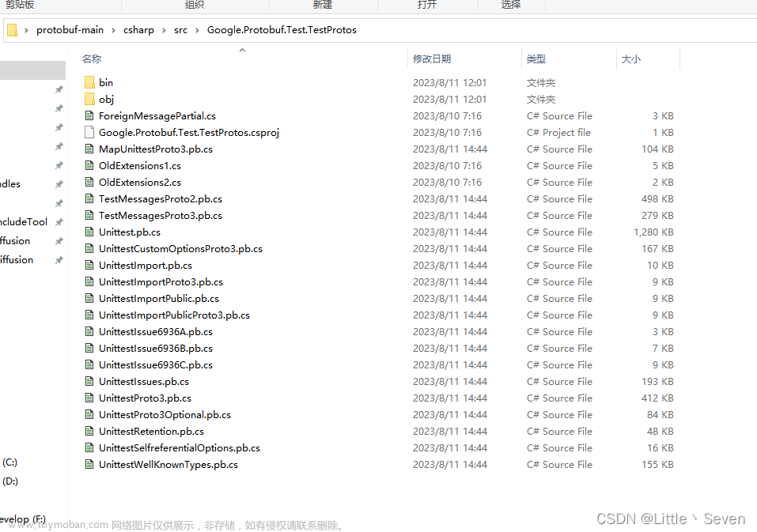The height and width of the screenshot is (532, 757).
Task: Click the Google.Protobuf.Test.TestProtos.csproj file icon
Action: (x=89, y=132)
